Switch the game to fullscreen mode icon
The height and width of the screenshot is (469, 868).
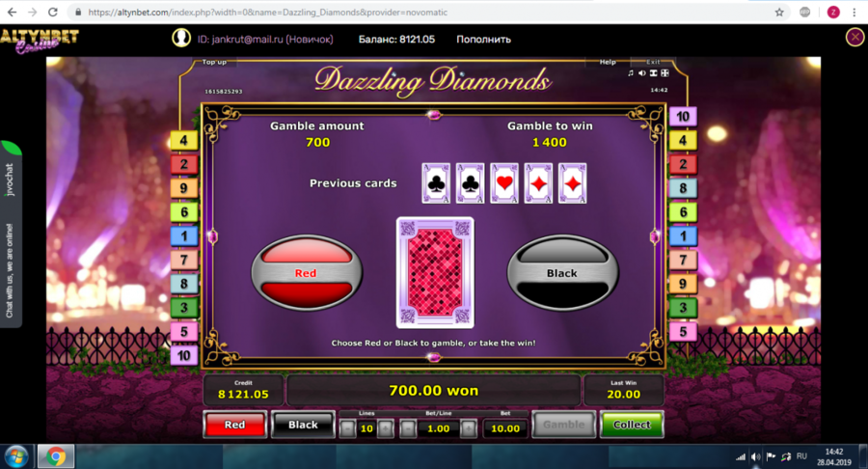point(665,73)
